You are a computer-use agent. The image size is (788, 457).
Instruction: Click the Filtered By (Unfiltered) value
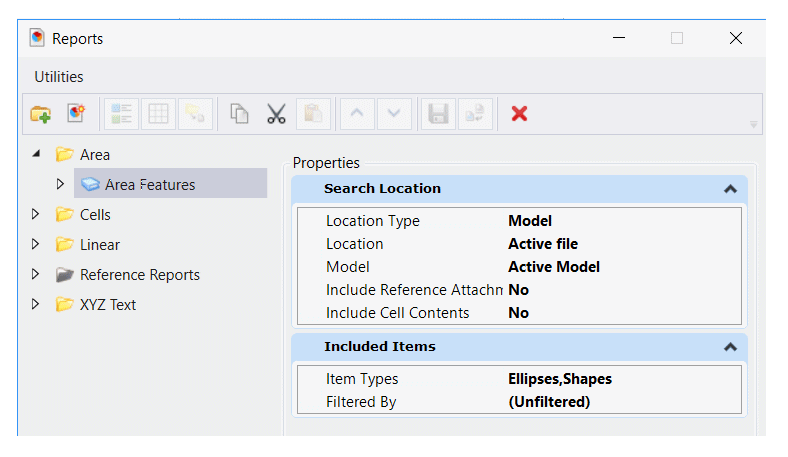coord(549,402)
